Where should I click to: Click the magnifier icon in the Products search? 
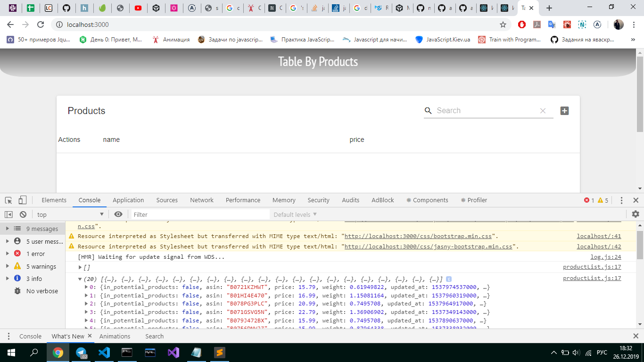coord(428,110)
